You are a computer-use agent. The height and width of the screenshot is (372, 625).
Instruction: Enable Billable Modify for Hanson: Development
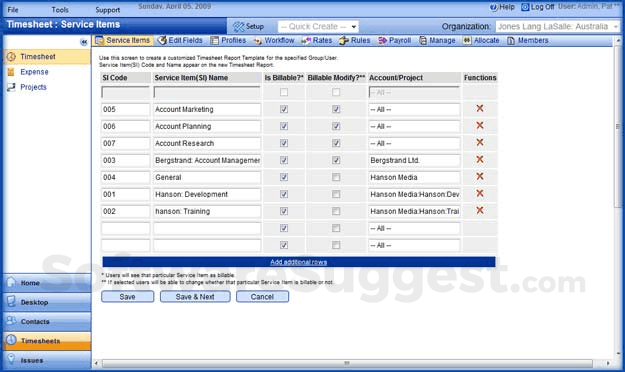336,194
